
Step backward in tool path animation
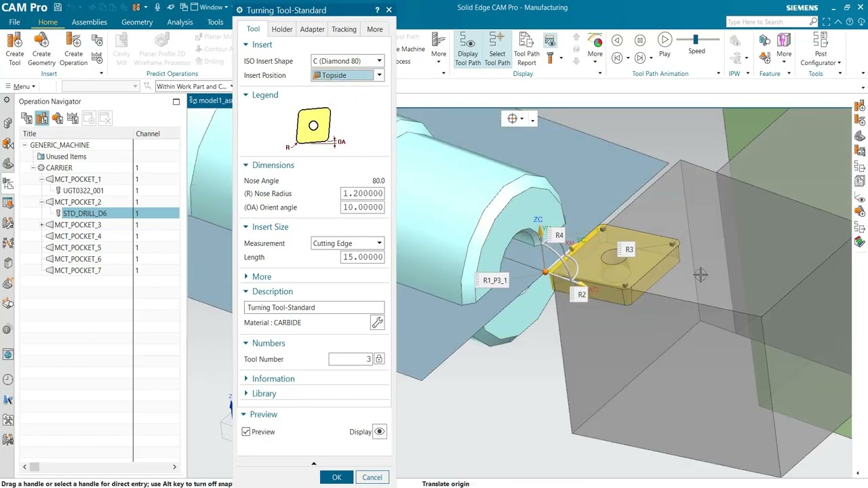617,58
